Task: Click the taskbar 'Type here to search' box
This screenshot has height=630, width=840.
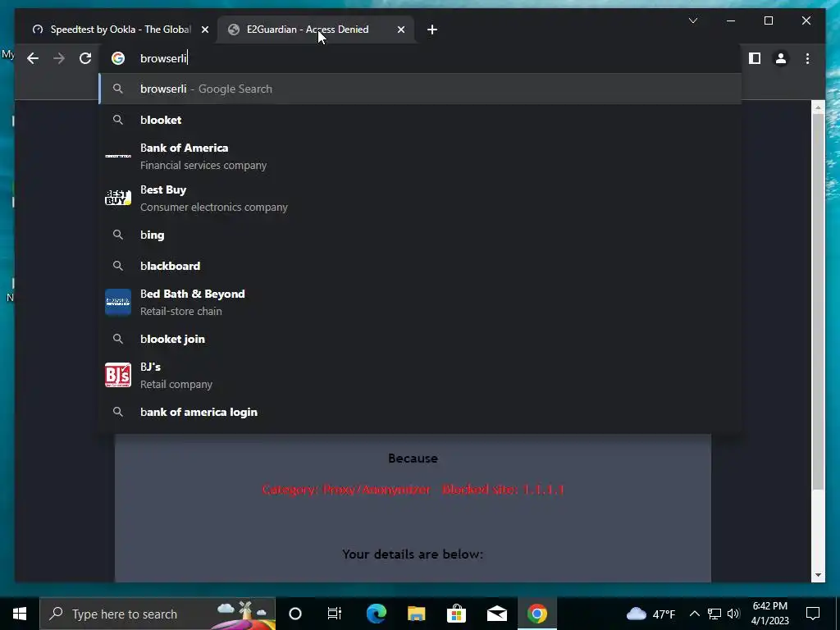Action: click(158, 614)
